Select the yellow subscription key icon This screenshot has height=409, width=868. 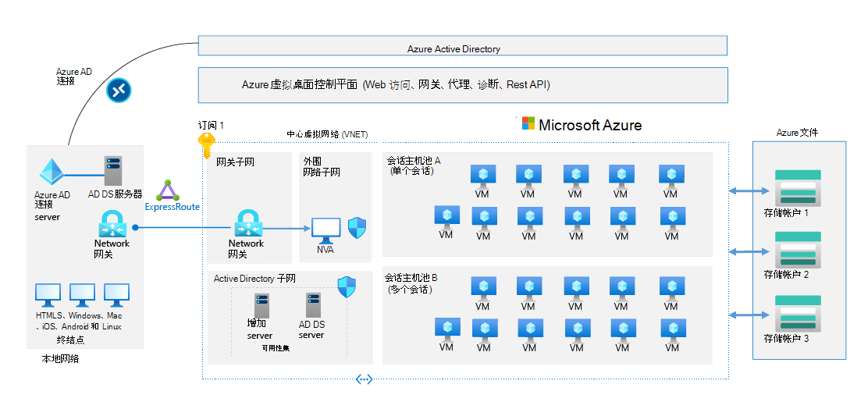click(x=206, y=145)
